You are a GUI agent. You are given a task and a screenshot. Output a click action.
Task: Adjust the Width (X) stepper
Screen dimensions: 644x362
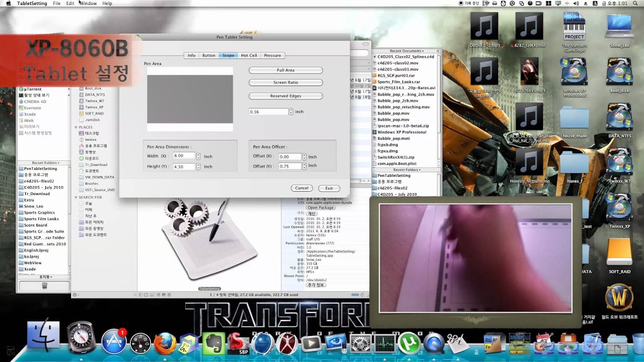[198, 156]
